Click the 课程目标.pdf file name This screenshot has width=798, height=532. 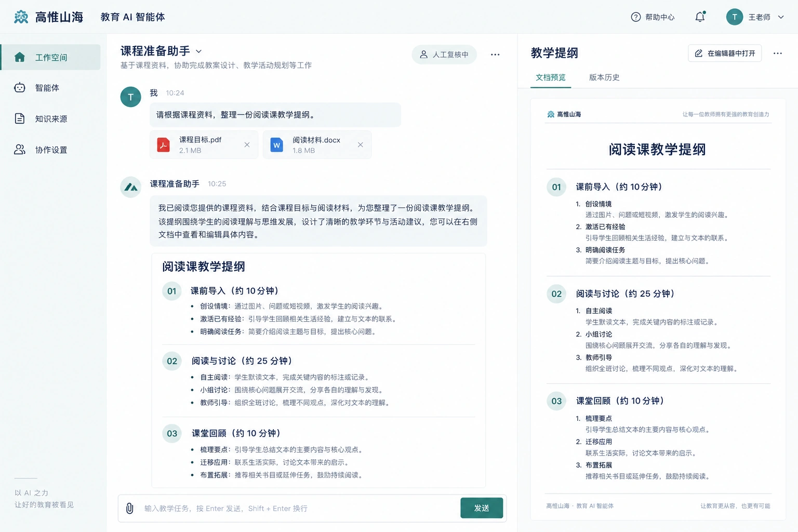coord(200,140)
